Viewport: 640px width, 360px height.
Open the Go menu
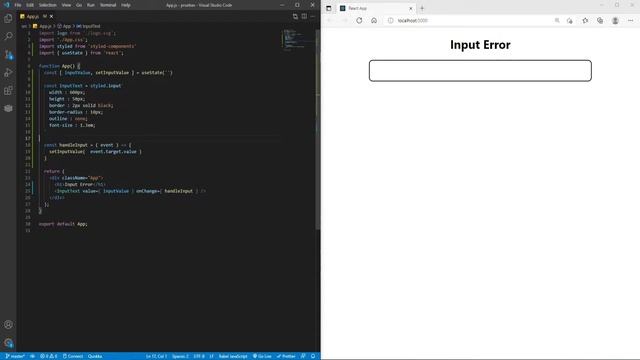point(79,5)
